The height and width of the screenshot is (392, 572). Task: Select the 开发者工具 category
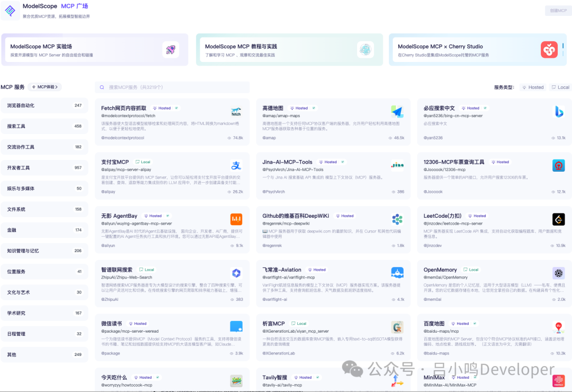point(44,168)
